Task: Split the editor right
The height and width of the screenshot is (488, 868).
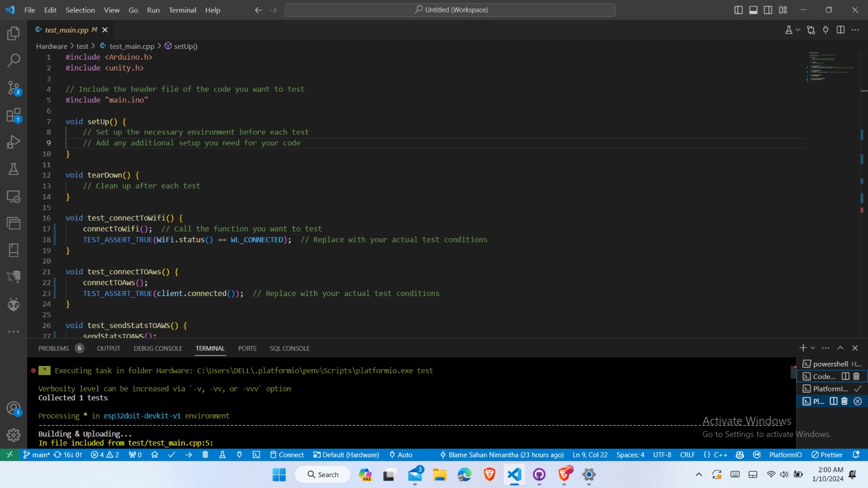Action: point(840,30)
